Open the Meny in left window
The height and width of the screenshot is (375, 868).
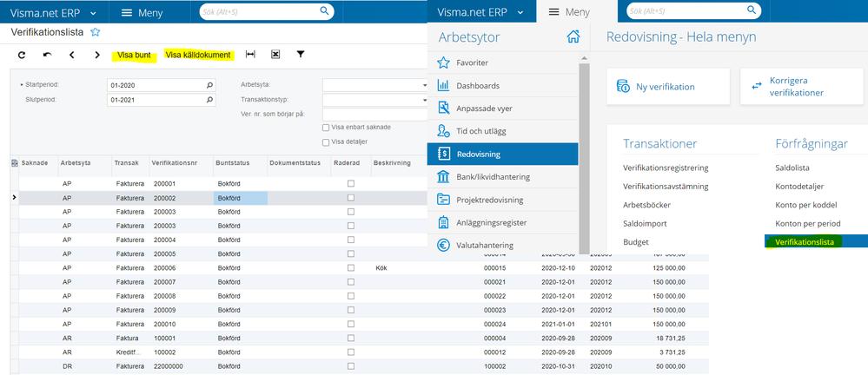pos(141,12)
